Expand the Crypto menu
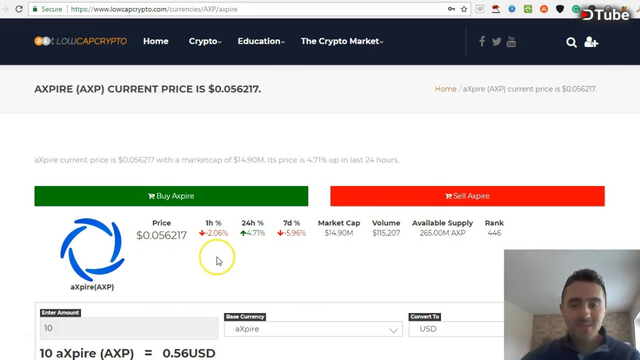The image size is (640, 360). (x=205, y=41)
